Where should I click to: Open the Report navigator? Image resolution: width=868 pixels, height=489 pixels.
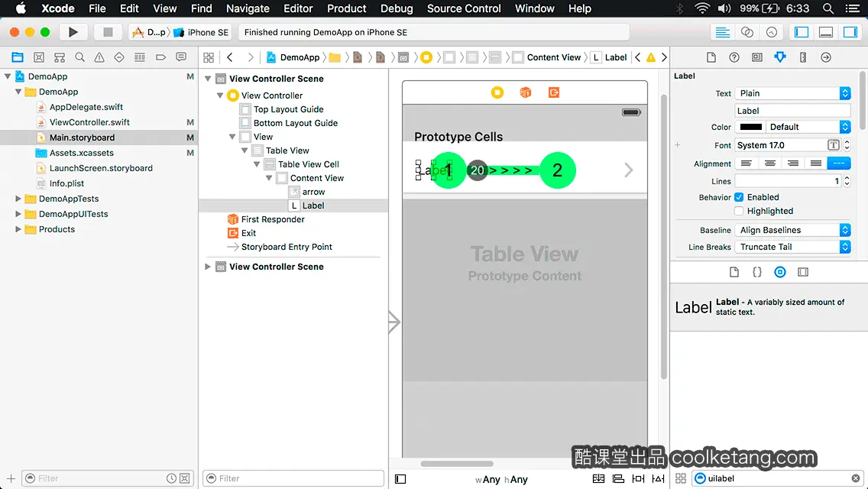[181, 57]
